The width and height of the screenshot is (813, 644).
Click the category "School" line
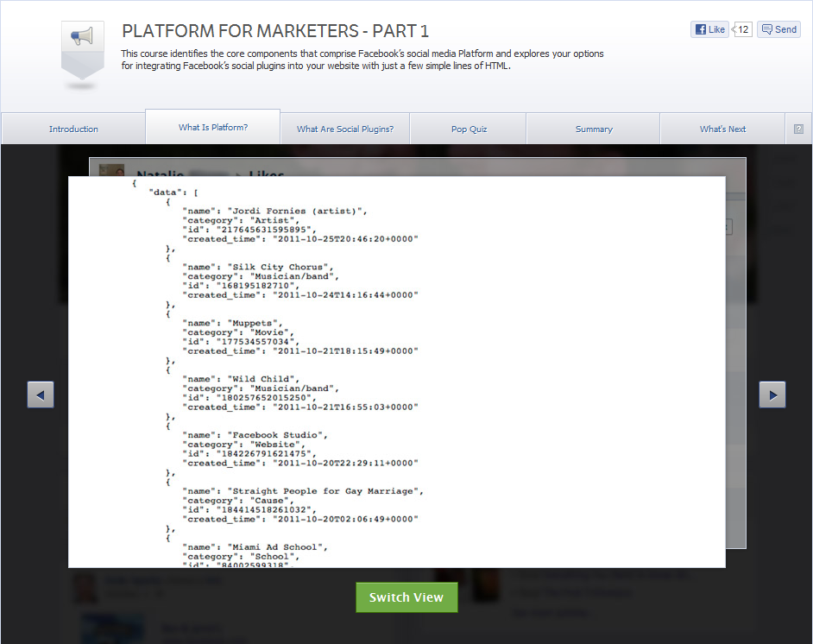point(241,556)
